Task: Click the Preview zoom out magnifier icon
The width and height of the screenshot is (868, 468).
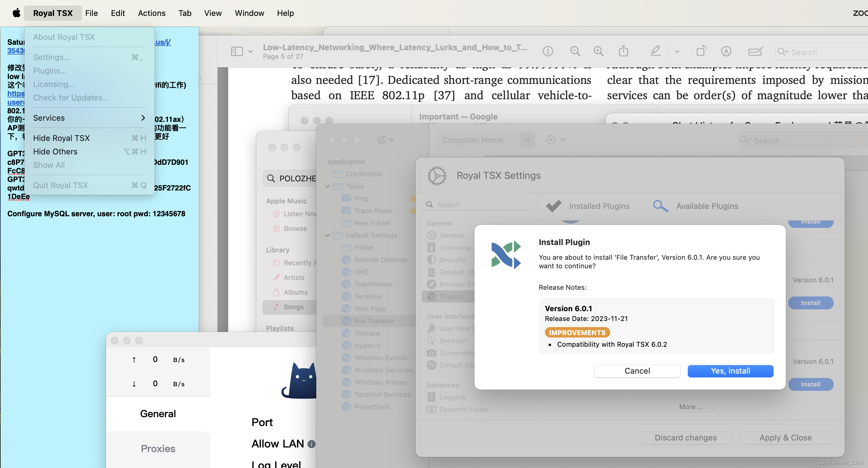Action: coord(575,51)
